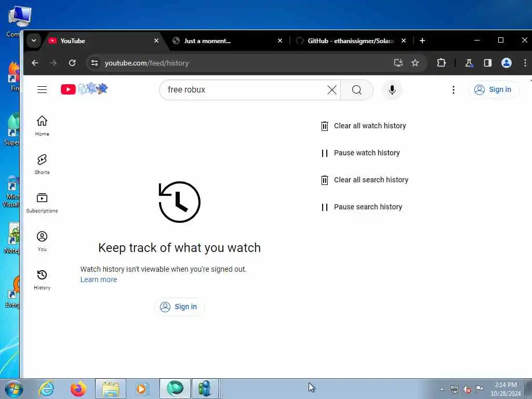Open the Windows Start menu

coord(14,389)
